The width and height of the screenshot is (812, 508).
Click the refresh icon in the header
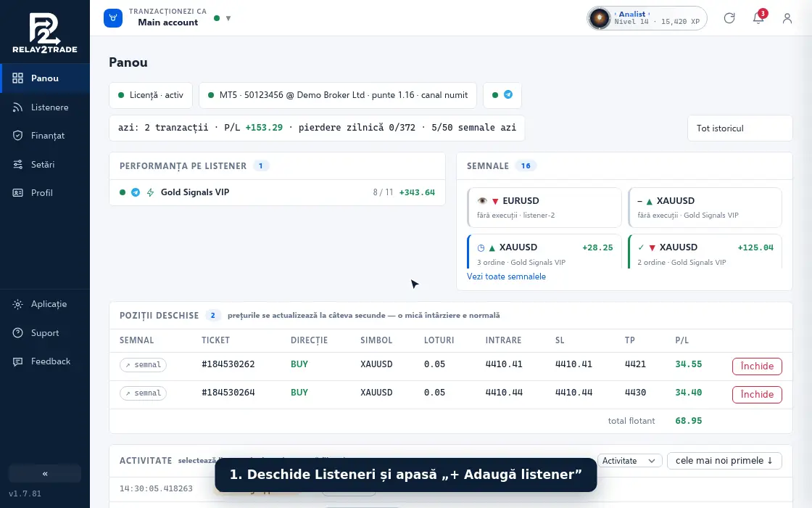pyautogui.click(x=729, y=18)
